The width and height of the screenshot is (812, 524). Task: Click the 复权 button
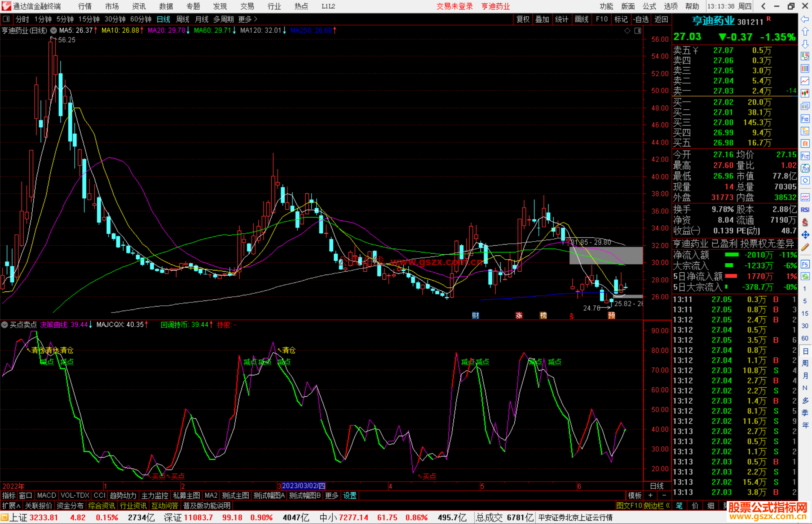523,19
